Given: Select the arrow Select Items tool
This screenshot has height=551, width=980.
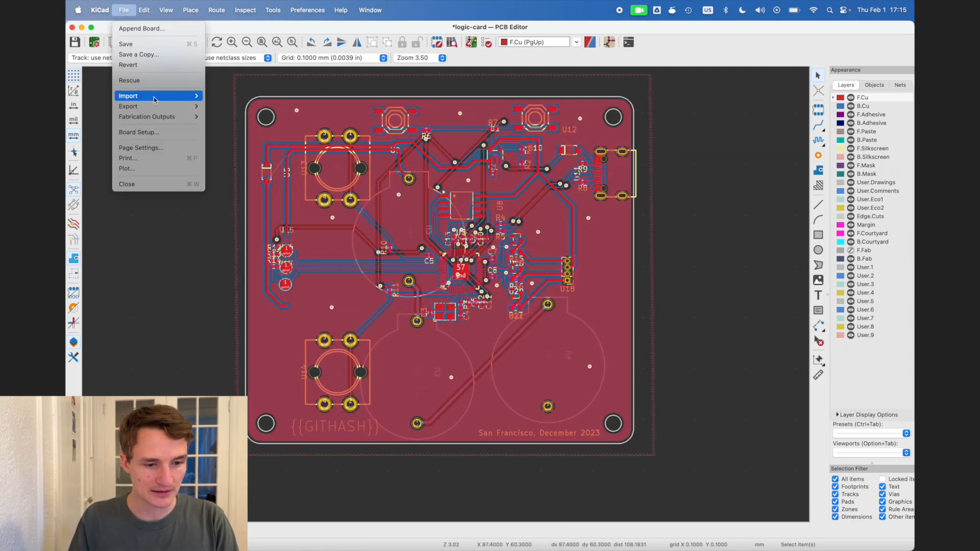Looking at the screenshot, I should pos(818,76).
